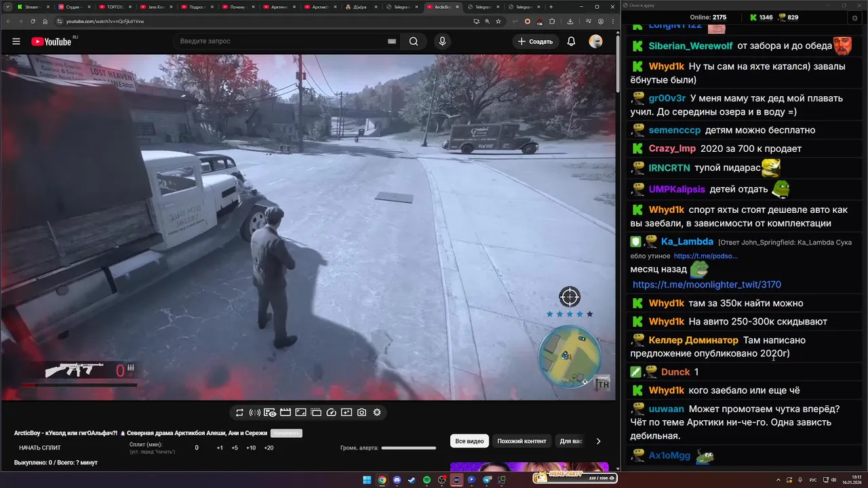Screen dimensions: 868x488
Task: Toggle the expand-player rectangle icon
Action: pos(300,412)
